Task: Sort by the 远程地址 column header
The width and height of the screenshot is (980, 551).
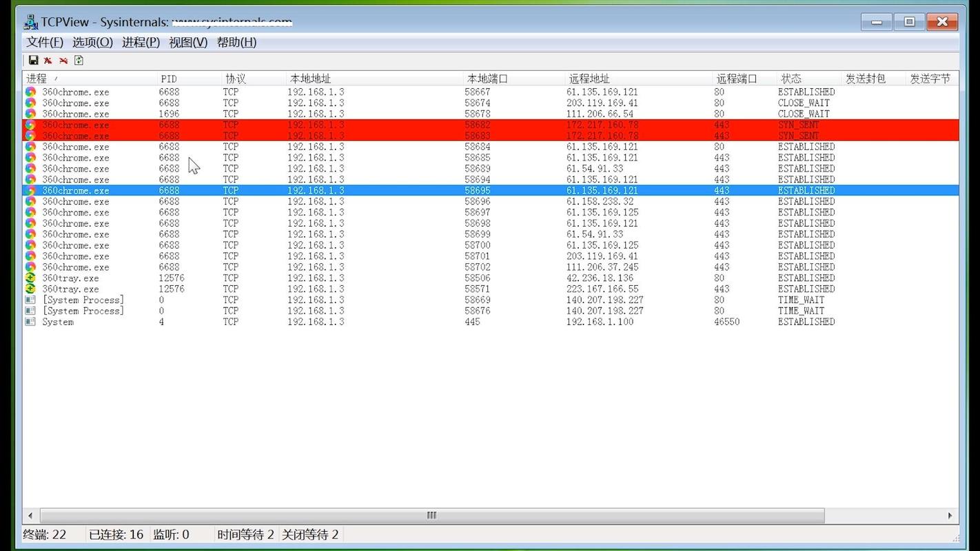Action: (638, 79)
